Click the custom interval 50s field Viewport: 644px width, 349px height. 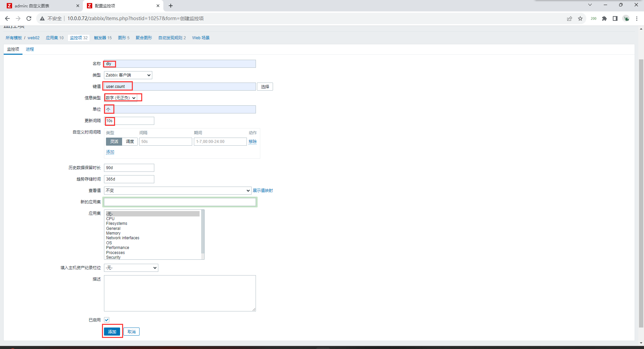click(166, 142)
